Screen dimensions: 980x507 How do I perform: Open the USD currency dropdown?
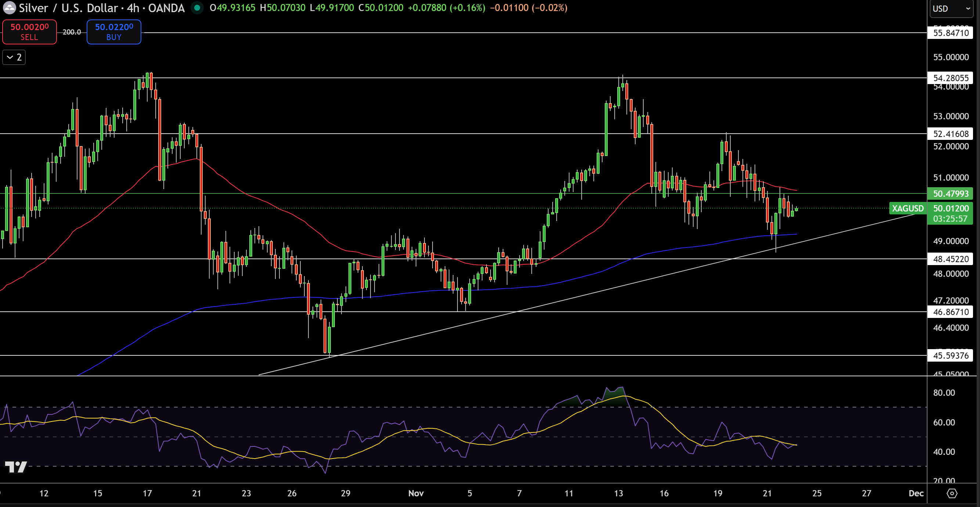tap(950, 9)
